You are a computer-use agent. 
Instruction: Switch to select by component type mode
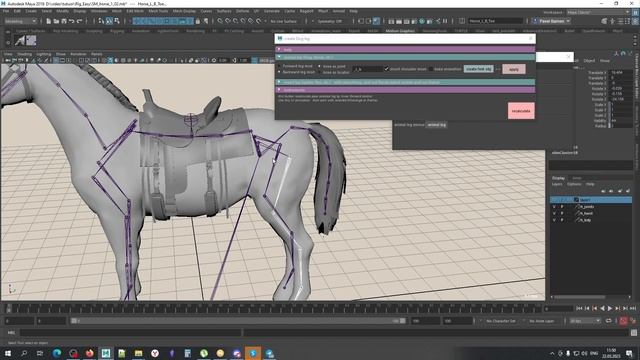click(x=117, y=21)
